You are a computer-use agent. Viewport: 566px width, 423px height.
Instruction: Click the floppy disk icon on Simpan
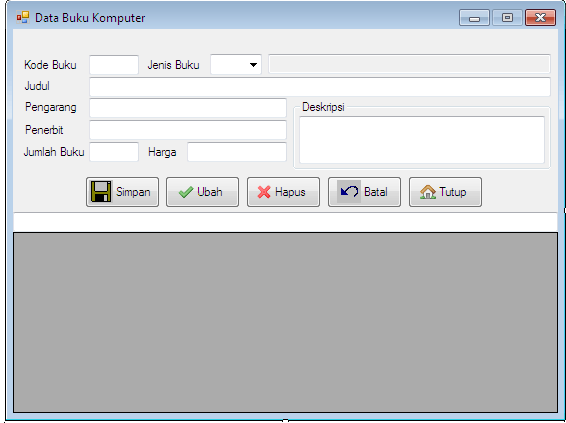101,192
